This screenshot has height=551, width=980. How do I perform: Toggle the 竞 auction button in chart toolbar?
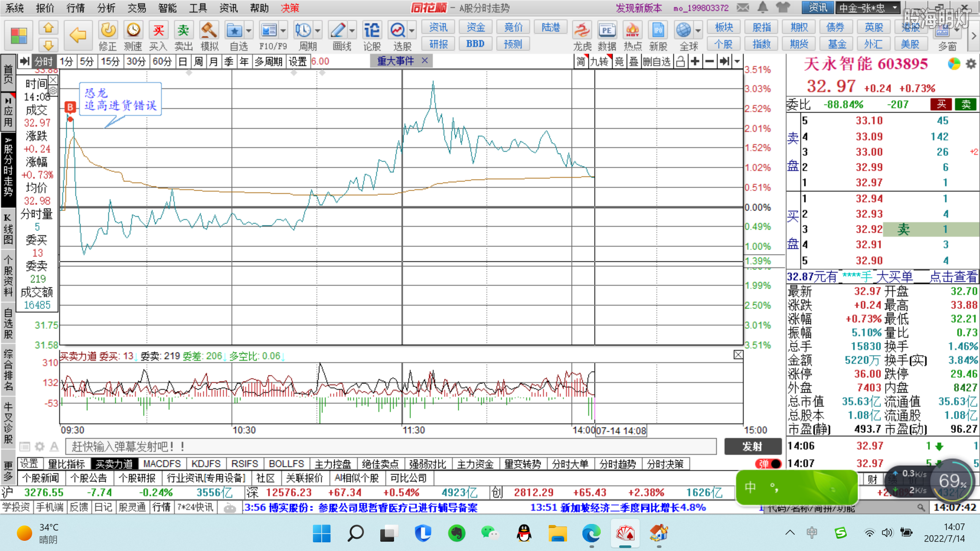point(619,62)
